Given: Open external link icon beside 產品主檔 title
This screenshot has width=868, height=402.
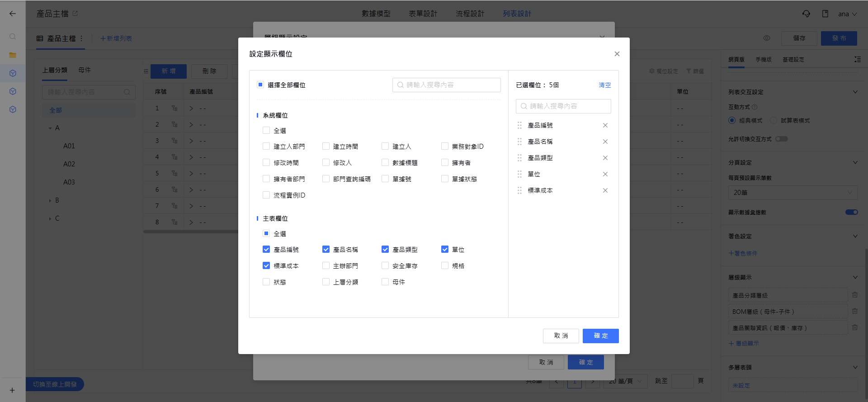Looking at the screenshot, I should coord(75,14).
